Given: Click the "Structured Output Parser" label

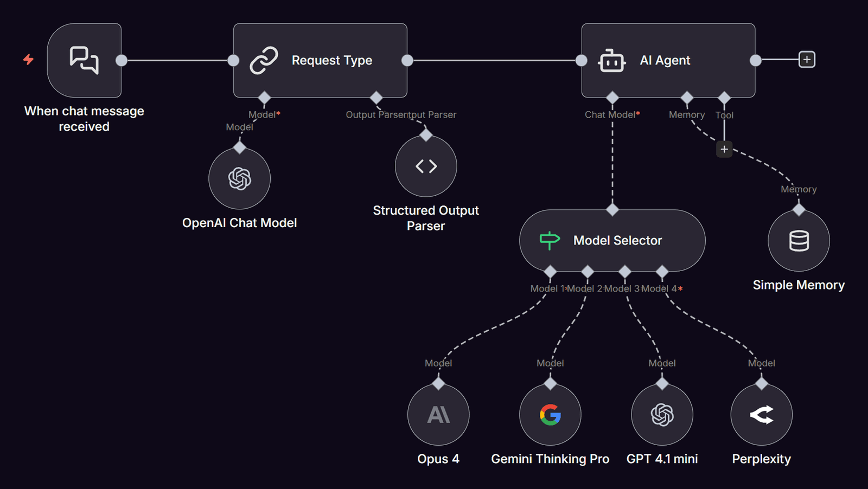Looking at the screenshot, I should [426, 218].
